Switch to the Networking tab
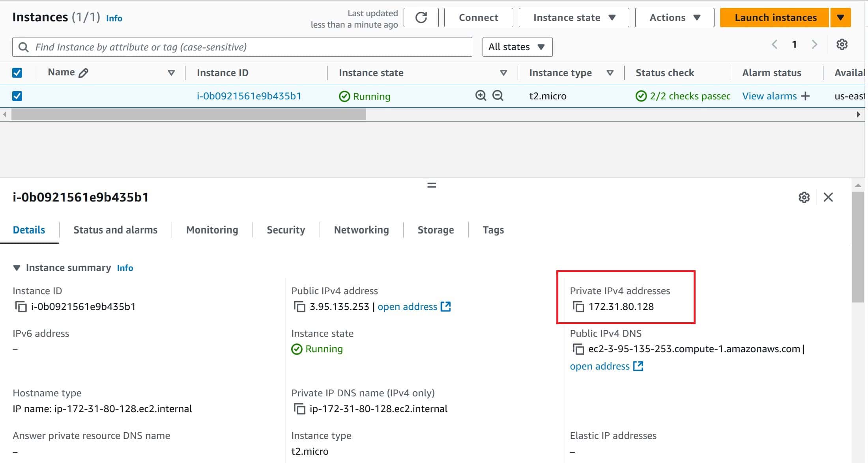 point(361,230)
